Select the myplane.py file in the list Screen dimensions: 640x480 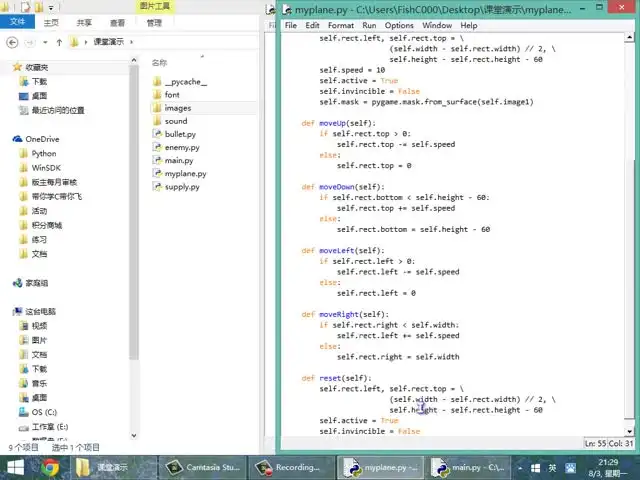pyautogui.click(x=185, y=173)
